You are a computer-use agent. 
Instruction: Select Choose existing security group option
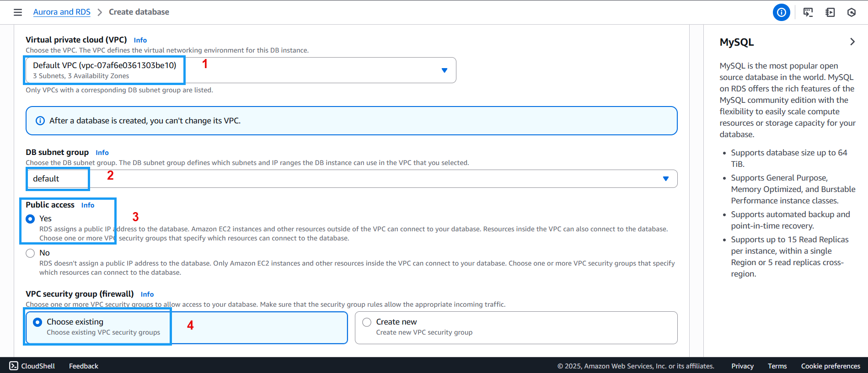click(187, 328)
